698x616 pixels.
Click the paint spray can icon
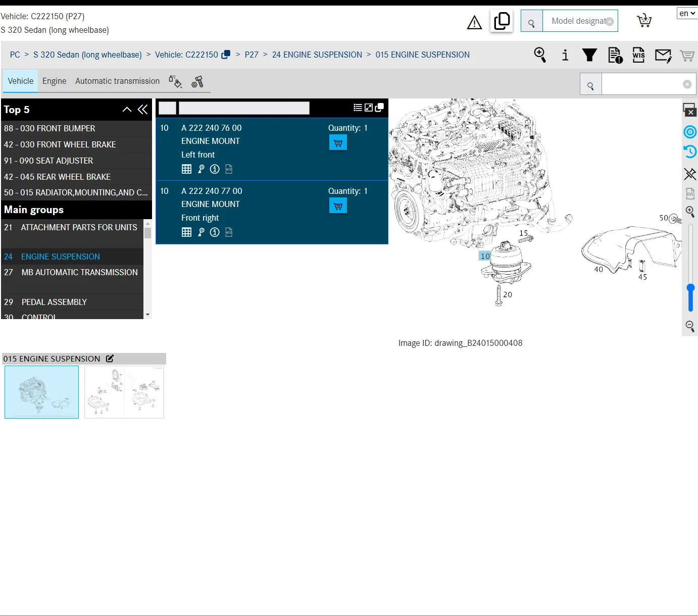point(175,81)
